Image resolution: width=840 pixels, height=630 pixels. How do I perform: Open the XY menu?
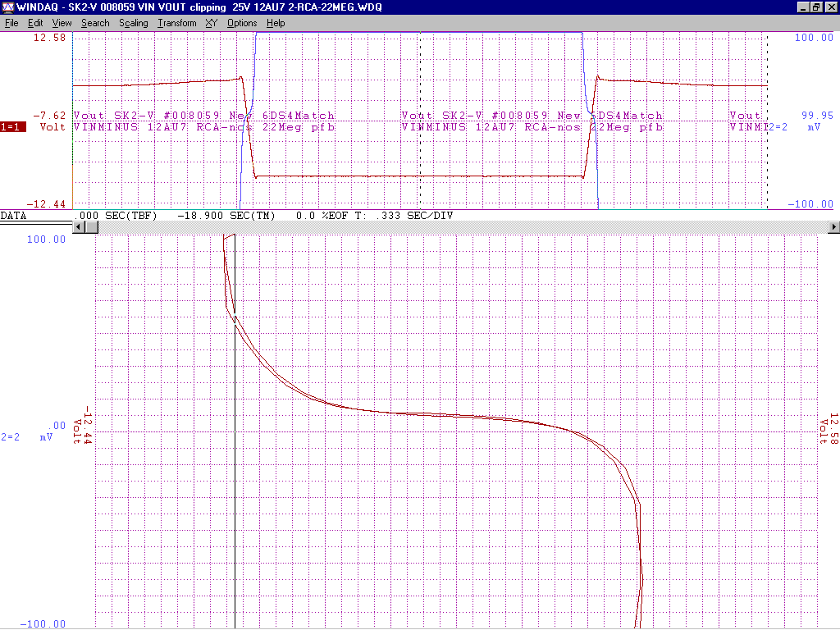[211, 23]
